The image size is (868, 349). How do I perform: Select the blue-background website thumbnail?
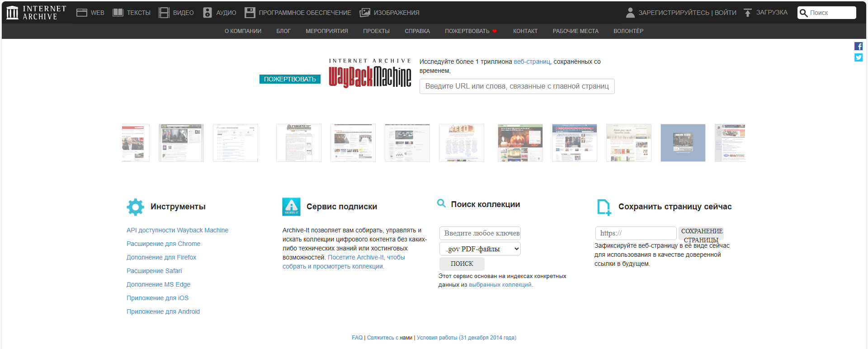click(x=683, y=143)
